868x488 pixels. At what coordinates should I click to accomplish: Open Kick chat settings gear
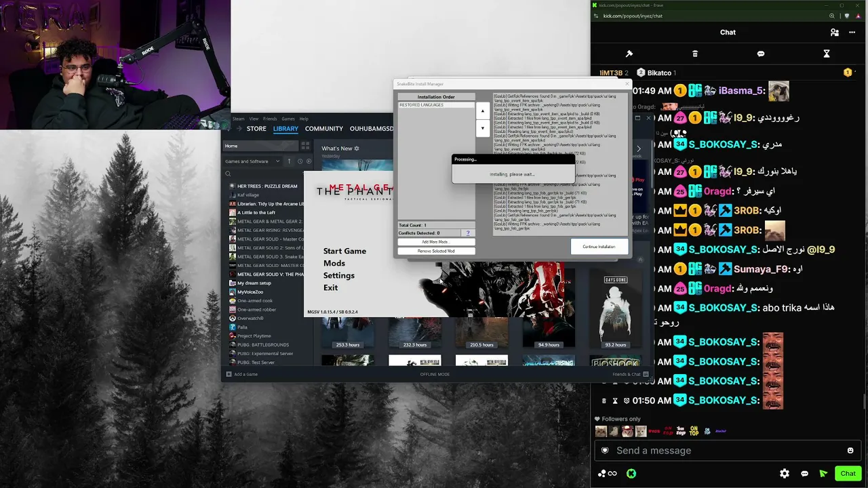click(x=785, y=474)
